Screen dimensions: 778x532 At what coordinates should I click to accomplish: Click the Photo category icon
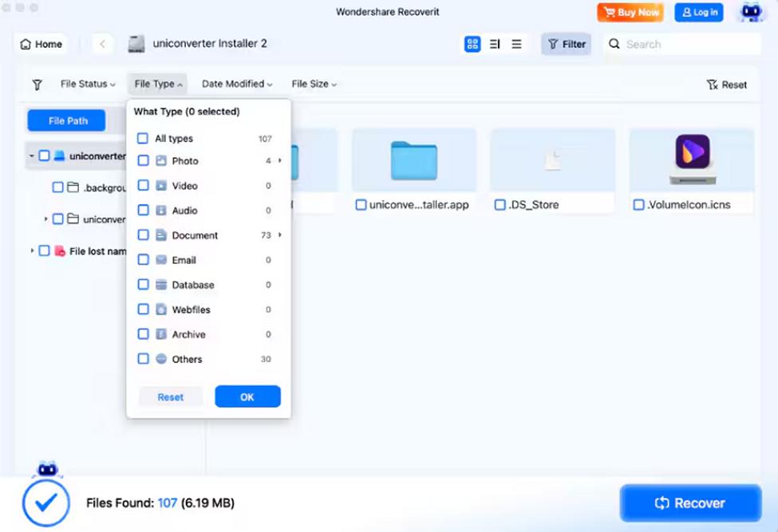point(161,160)
